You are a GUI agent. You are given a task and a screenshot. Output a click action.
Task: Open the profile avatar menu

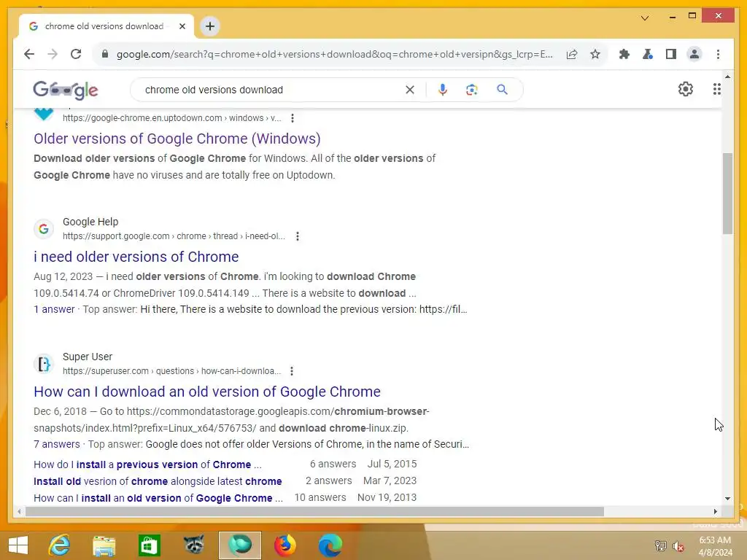tap(694, 54)
